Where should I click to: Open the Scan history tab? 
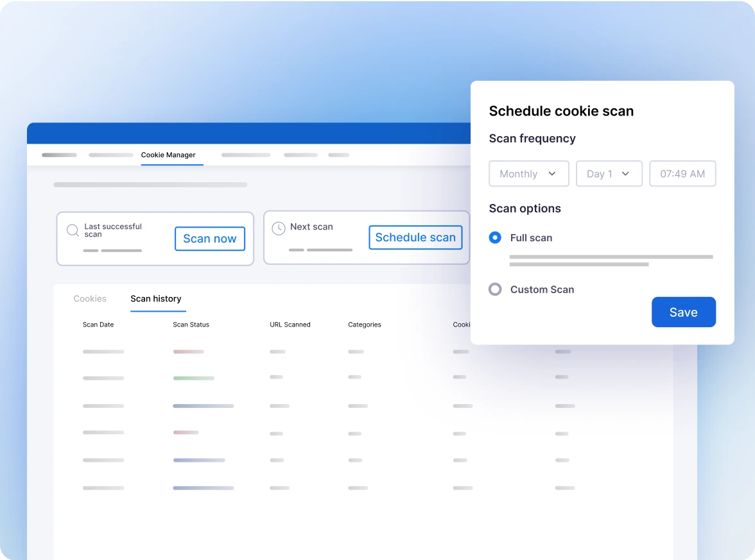coord(156,299)
